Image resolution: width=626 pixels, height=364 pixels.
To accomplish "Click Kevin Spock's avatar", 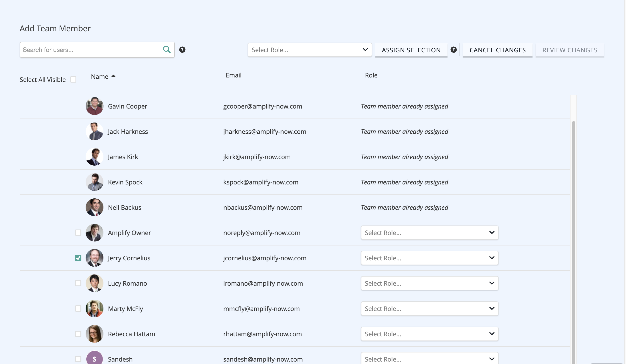I will click(x=94, y=182).
